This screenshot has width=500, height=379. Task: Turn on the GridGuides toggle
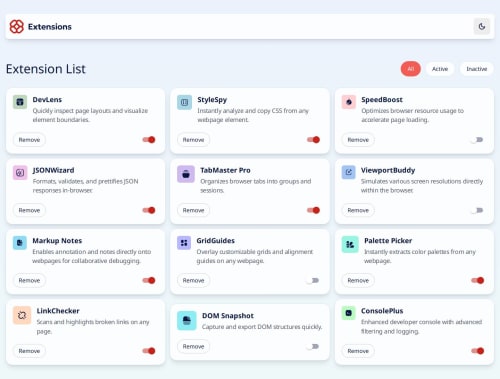(x=313, y=280)
